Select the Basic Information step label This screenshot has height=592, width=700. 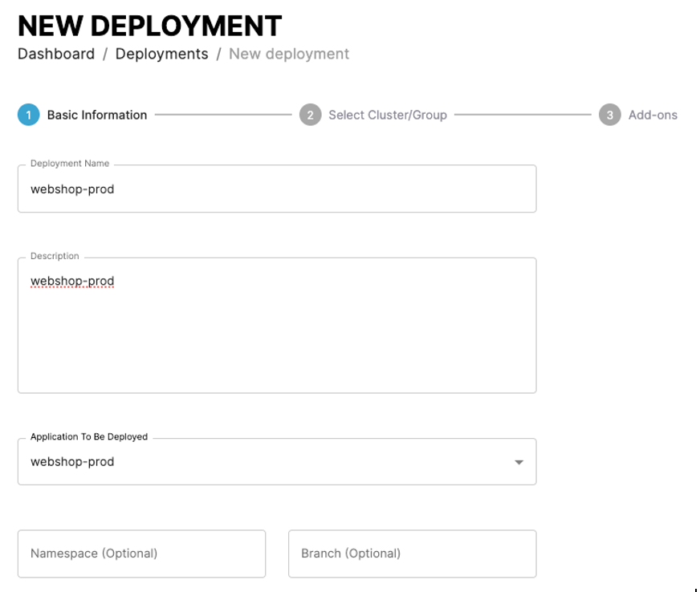pos(97,115)
